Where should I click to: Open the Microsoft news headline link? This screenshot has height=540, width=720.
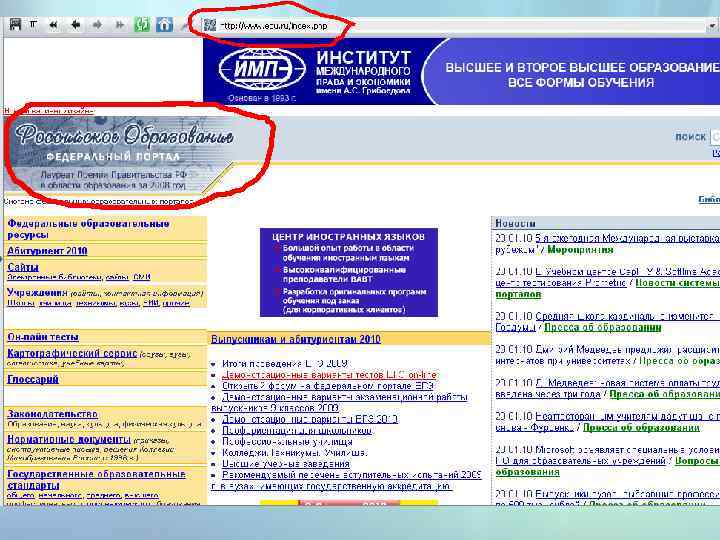[x=607, y=455]
